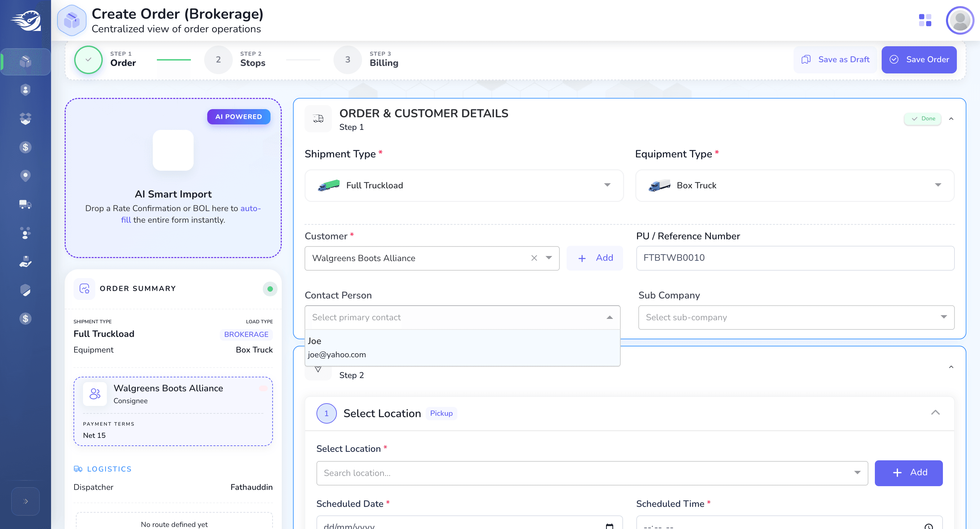Click the Scheduled Time field
Image resolution: width=980 pixels, height=529 pixels.
point(789,523)
